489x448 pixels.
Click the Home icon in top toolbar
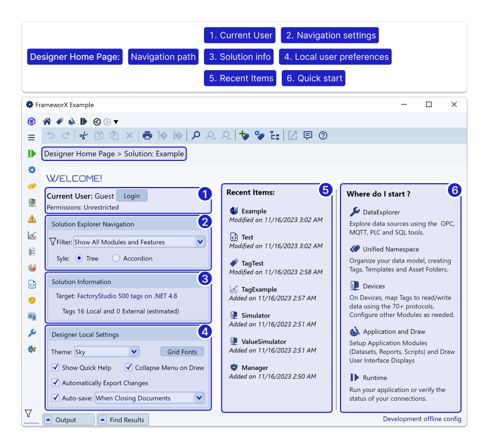(x=47, y=121)
